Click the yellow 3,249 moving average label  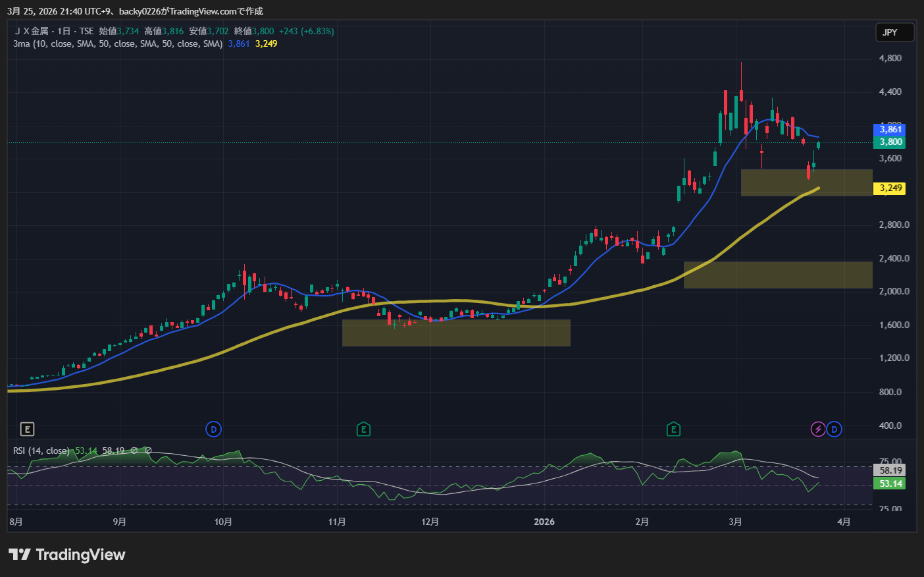coord(890,188)
